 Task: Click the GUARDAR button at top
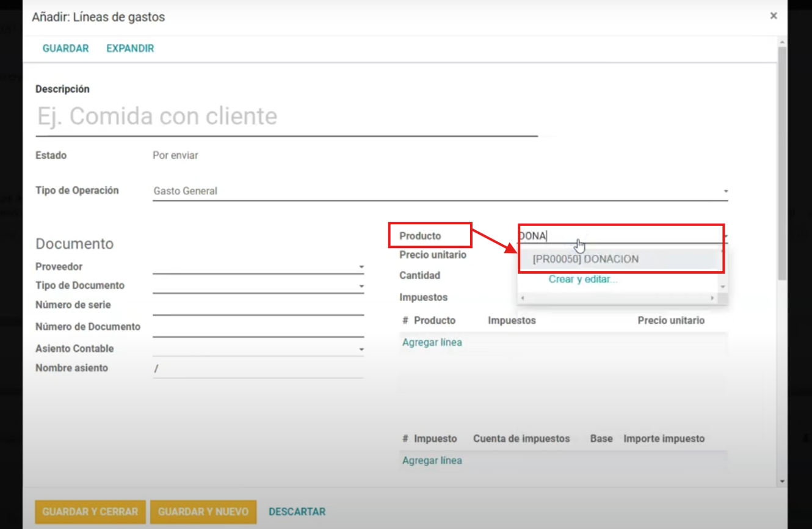65,48
